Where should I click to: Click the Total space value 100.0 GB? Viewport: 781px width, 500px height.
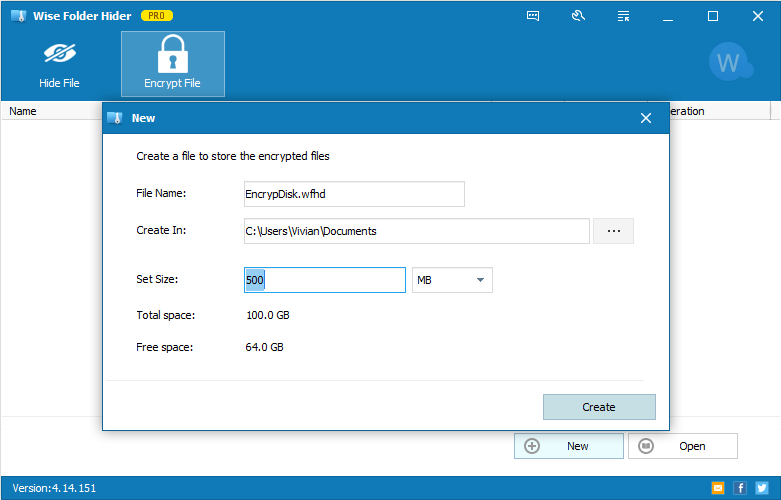268,315
